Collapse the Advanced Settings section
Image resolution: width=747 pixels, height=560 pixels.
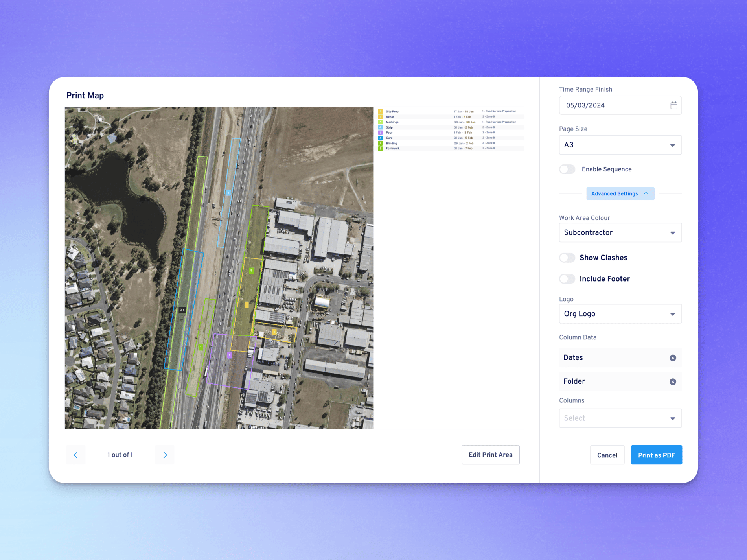point(620,193)
